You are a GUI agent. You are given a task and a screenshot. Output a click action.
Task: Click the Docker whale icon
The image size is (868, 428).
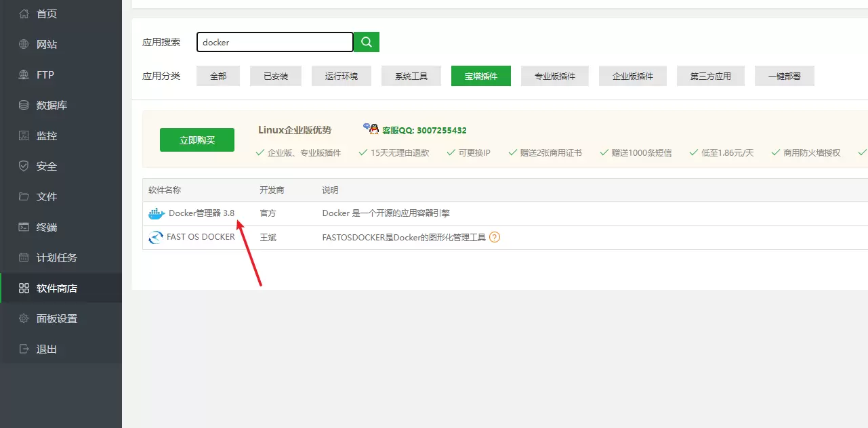pos(157,213)
